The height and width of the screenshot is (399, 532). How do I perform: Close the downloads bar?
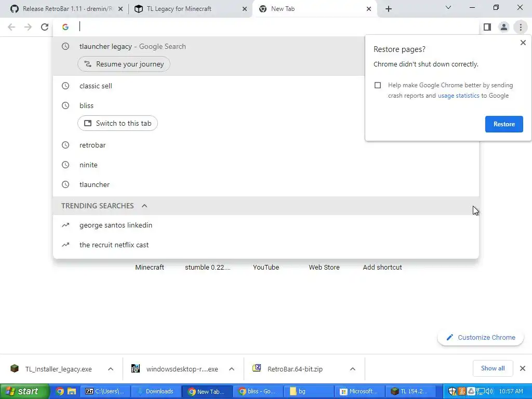523,368
